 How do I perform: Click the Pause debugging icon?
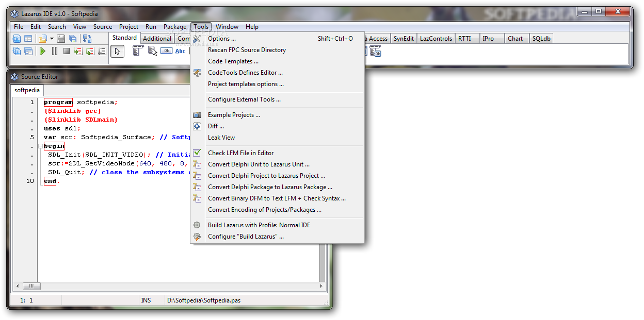coord(55,51)
